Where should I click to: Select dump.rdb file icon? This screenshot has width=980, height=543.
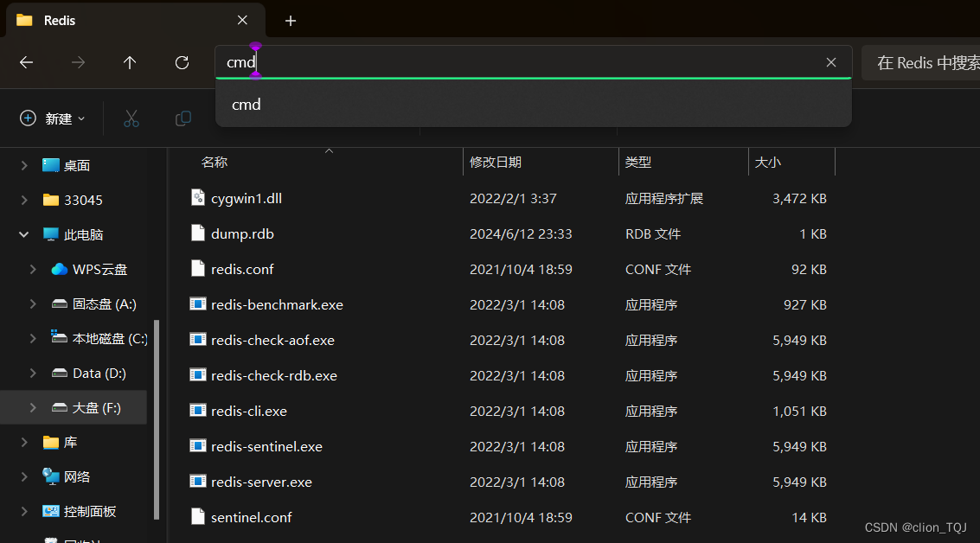point(197,233)
